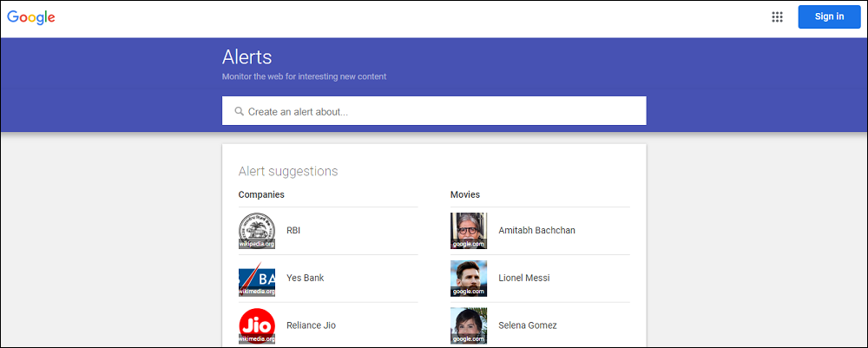
Task: Click the Alert suggestions heading
Action: click(288, 172)
